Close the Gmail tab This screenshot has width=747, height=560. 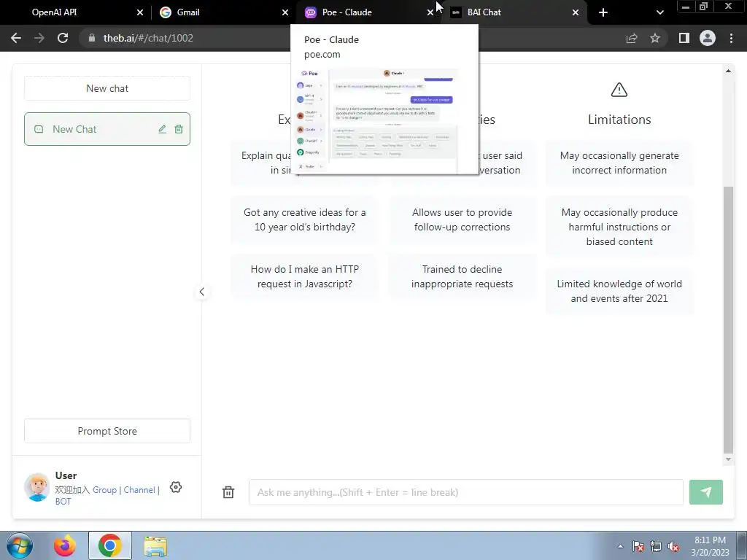click(285, 12)
